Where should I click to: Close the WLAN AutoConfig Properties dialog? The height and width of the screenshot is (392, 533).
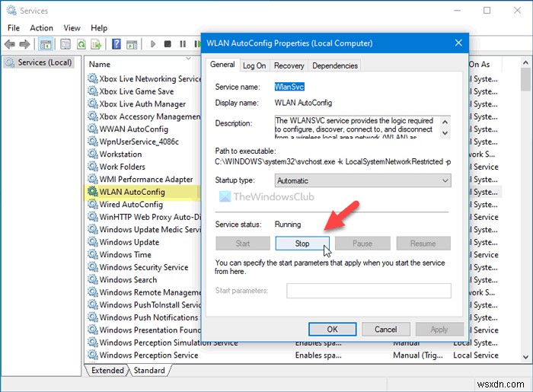point(458,43)
